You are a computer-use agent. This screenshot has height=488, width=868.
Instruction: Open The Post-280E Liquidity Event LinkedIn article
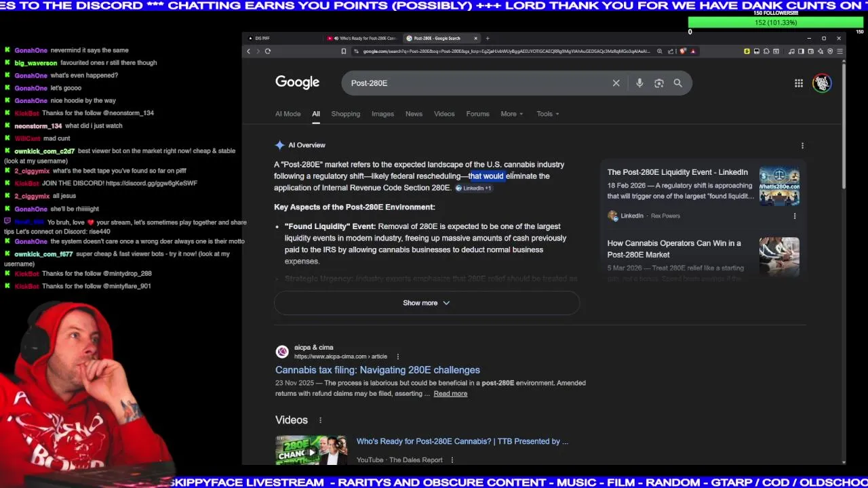click(677, 172)
